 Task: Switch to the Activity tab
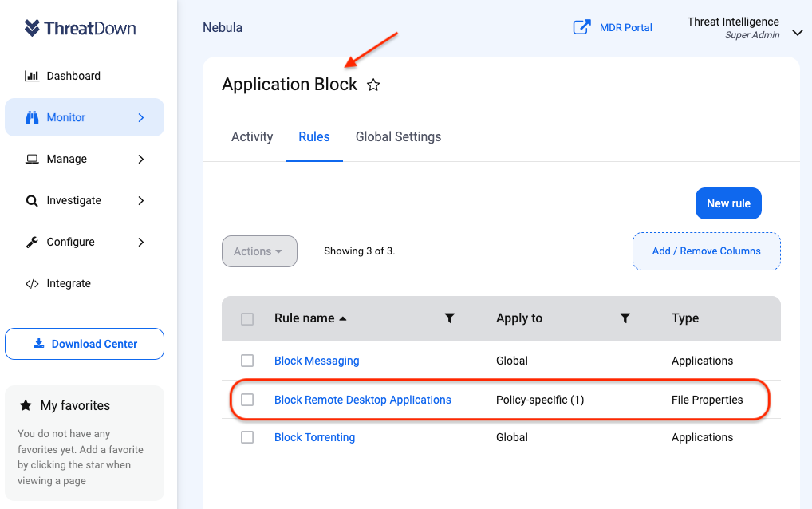point(252,136)
